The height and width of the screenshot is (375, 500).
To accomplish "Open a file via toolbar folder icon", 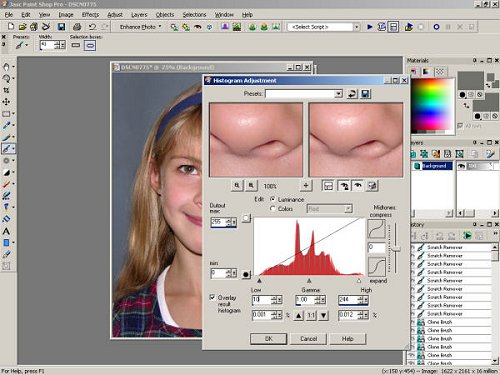I will [x=22, y=27].
